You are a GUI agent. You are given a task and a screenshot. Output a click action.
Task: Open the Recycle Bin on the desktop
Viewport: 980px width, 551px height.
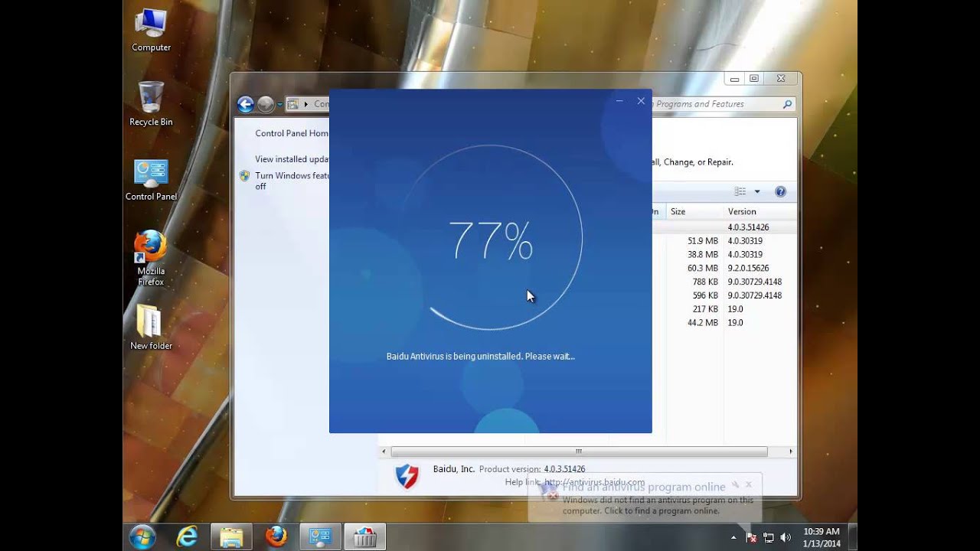pos(151,104)
